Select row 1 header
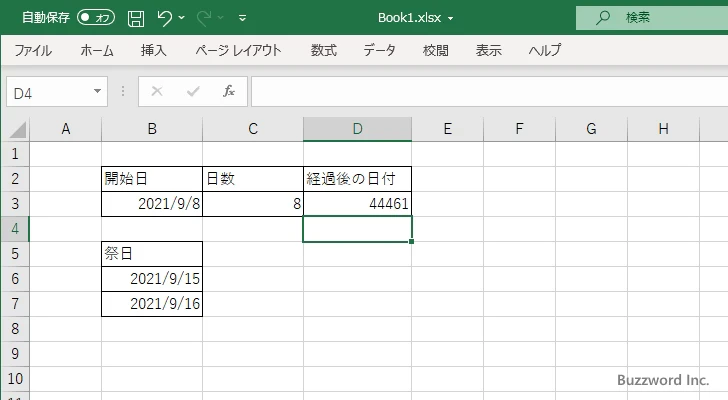The height and width of the screenshot is (400, 728). click(15, 154)
